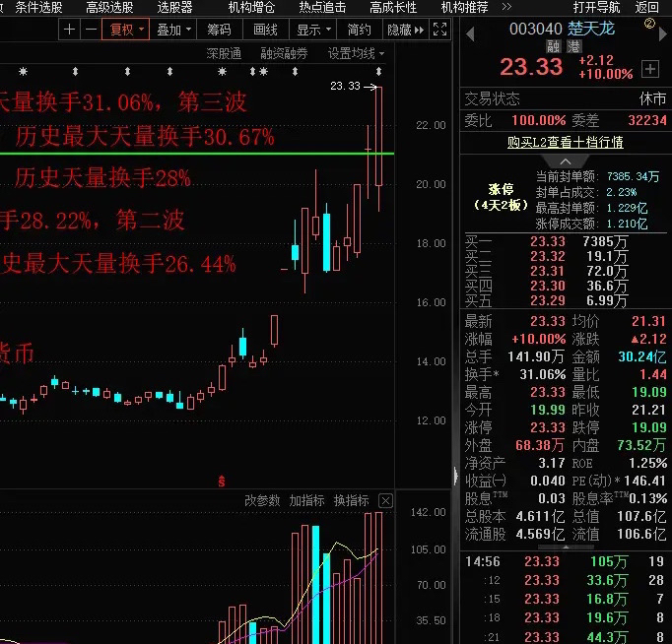Click 深股通 label
The image size is (672, 644).
[224, 53]
